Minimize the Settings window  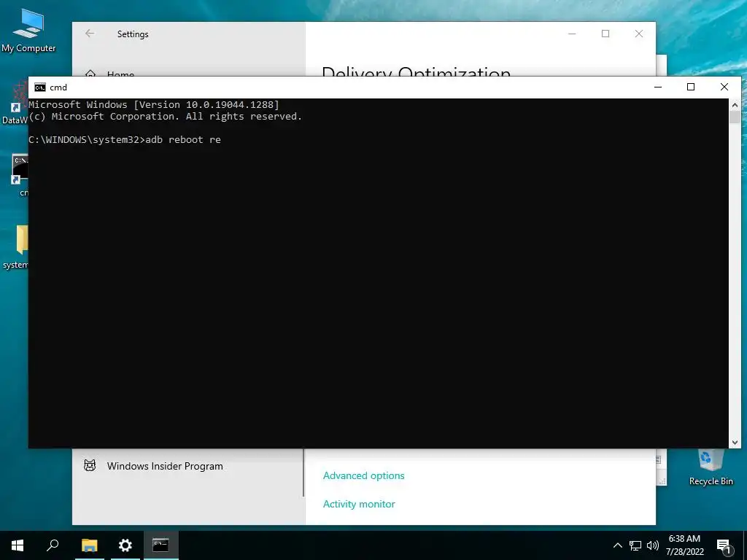tap(572, 34)
